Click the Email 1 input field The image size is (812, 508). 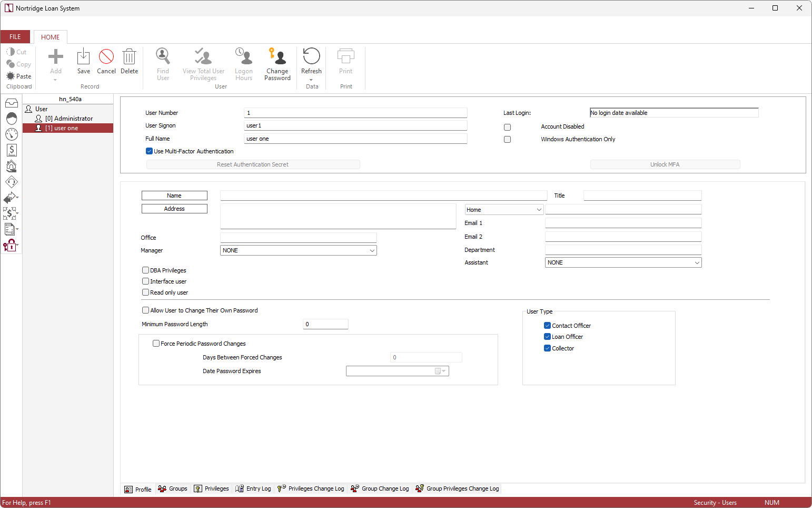tap(623, 223)
